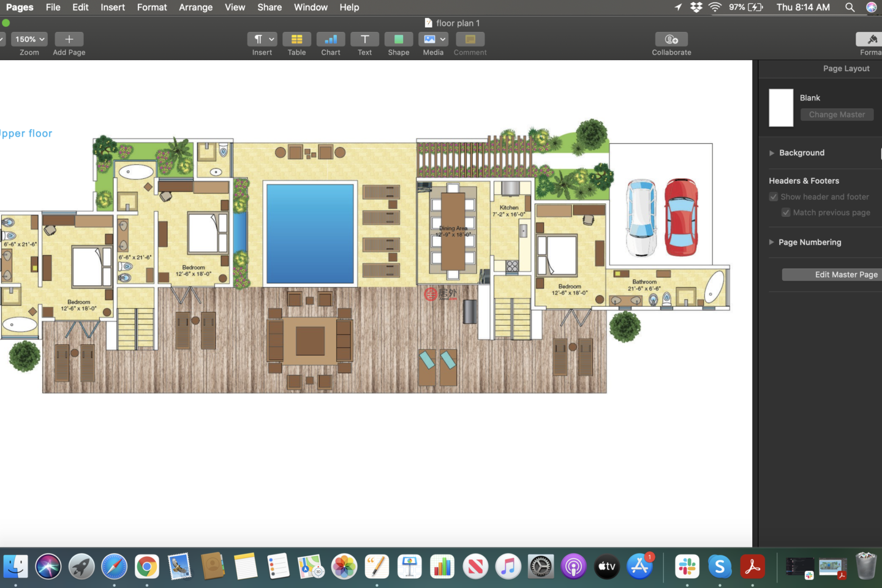Click the "Bathroom" room label
Screen dimensions: 882x588
coord(644,282)
